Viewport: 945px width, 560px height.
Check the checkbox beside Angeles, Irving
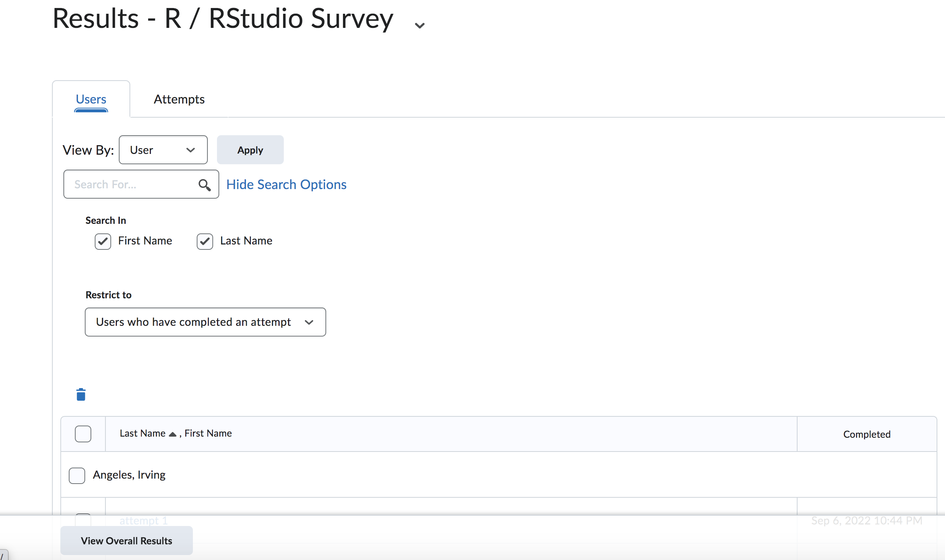(76, 476)
